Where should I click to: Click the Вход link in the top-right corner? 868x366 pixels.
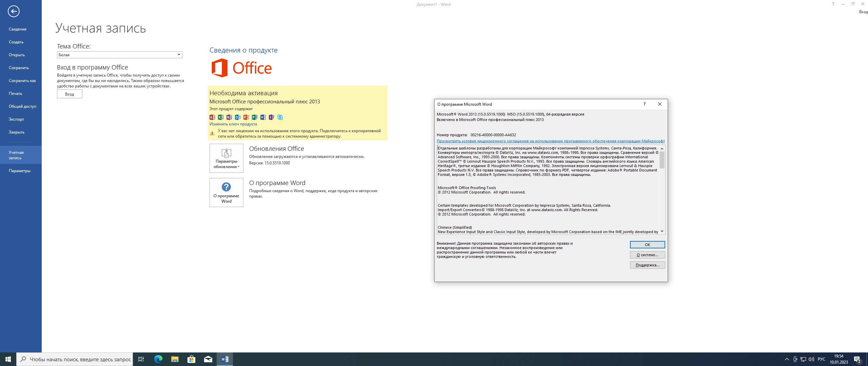[863, 12]
